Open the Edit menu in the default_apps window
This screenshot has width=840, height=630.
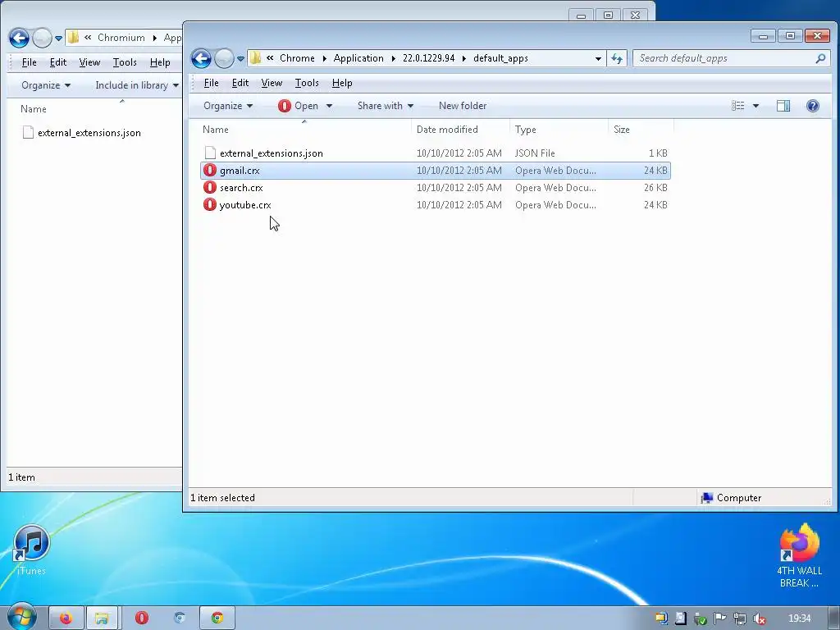click(240, 83)
